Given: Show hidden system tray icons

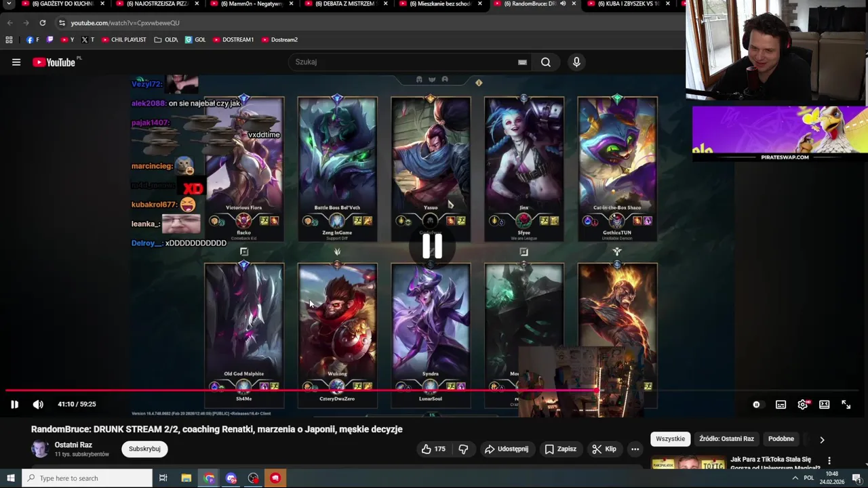Looking at the screenshot, I should [x=795, y=479].
